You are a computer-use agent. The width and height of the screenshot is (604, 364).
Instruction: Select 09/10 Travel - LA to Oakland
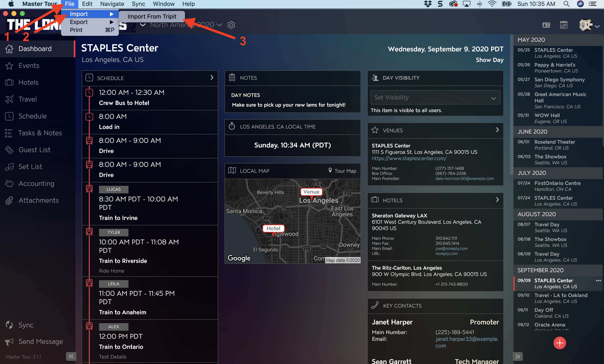click(x=558, y=298)
